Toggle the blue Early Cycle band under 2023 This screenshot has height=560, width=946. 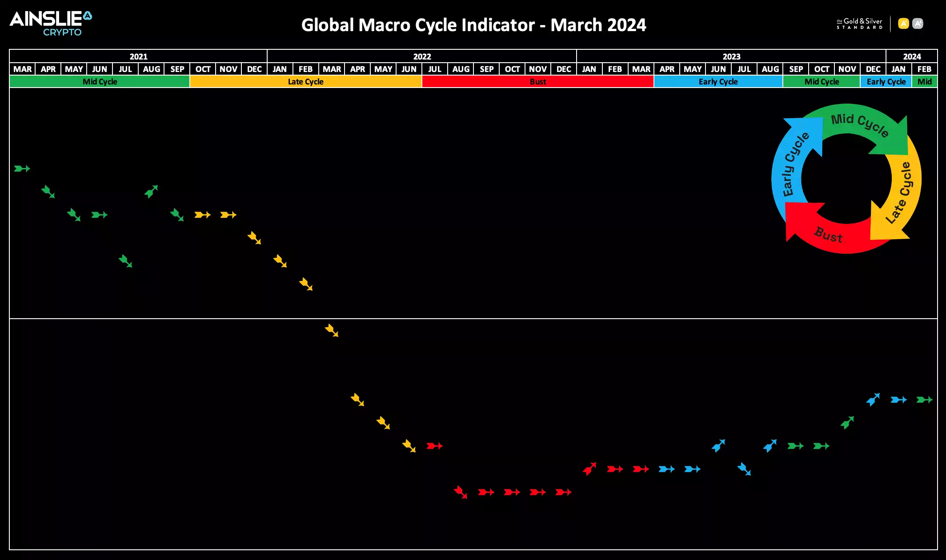point(718,81)
